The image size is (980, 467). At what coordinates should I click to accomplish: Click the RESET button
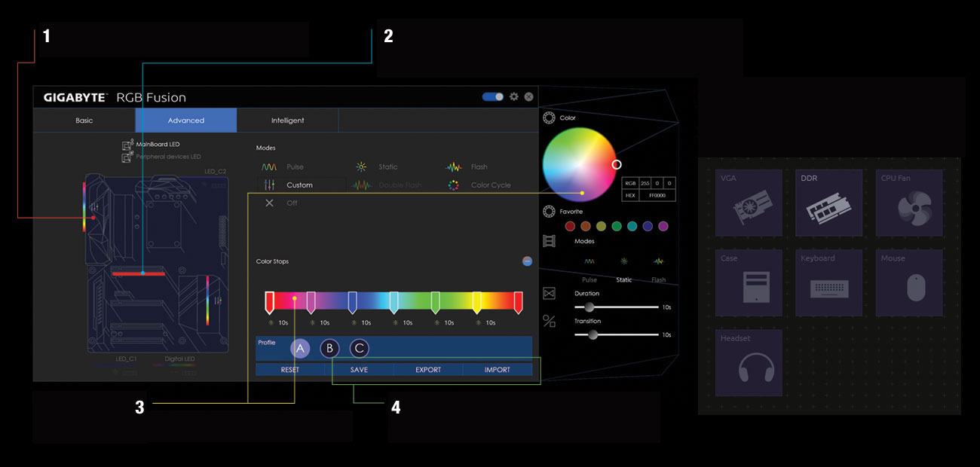point(290,370)
